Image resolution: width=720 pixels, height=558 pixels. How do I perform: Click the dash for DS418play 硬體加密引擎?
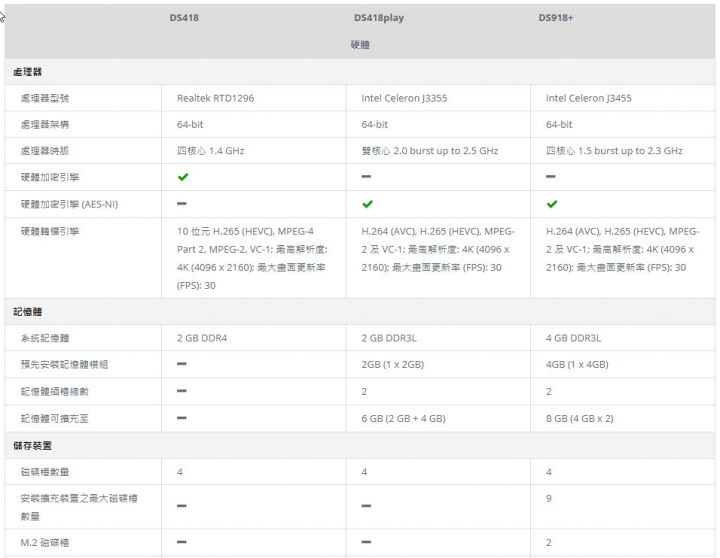pos(366,176)
